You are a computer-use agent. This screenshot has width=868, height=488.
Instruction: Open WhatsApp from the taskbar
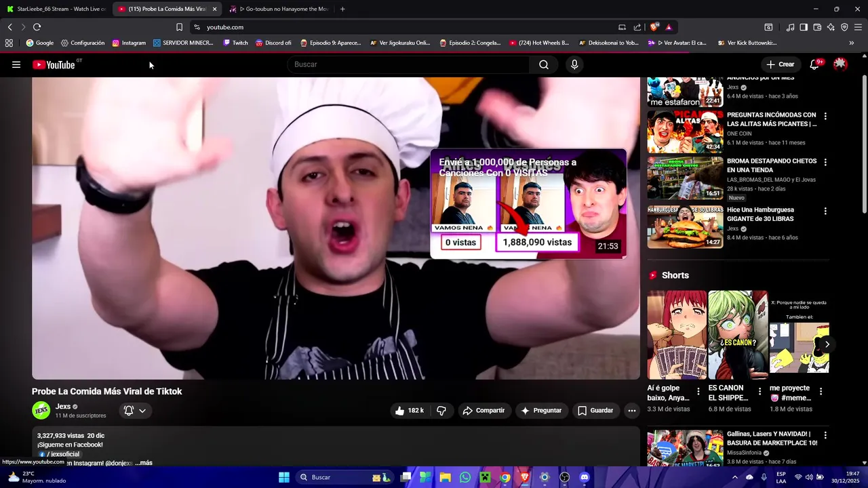click(465, 477)
